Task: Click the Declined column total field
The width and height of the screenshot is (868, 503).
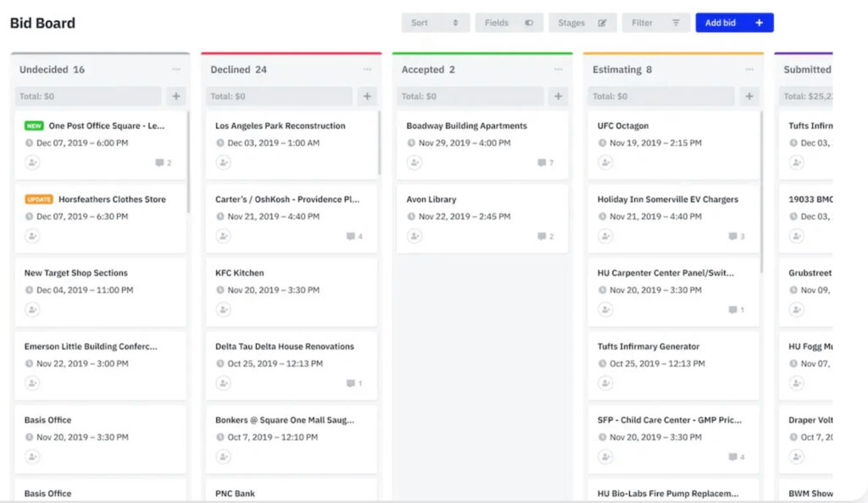Action: pyautogui.click(x=279, y=97)
